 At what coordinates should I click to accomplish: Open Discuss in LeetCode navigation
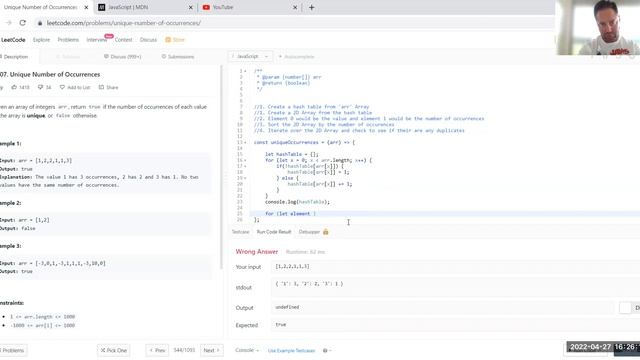point(148,40)
